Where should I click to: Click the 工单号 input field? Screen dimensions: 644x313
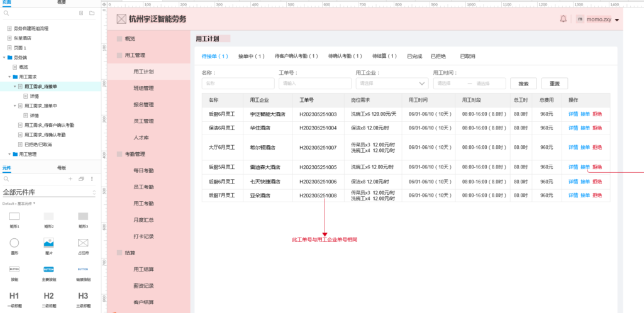pyautogui.click(x=315, y=83)
